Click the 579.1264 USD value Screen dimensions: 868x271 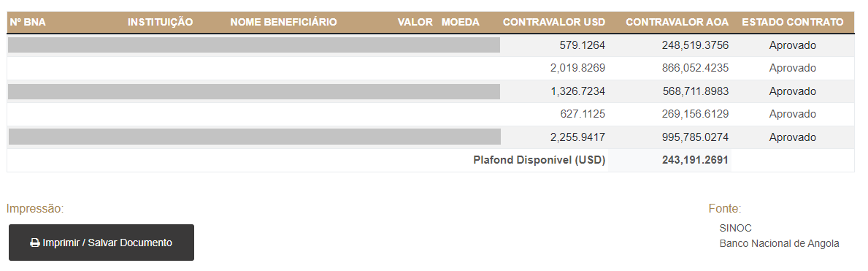click(x=583, y=45)
